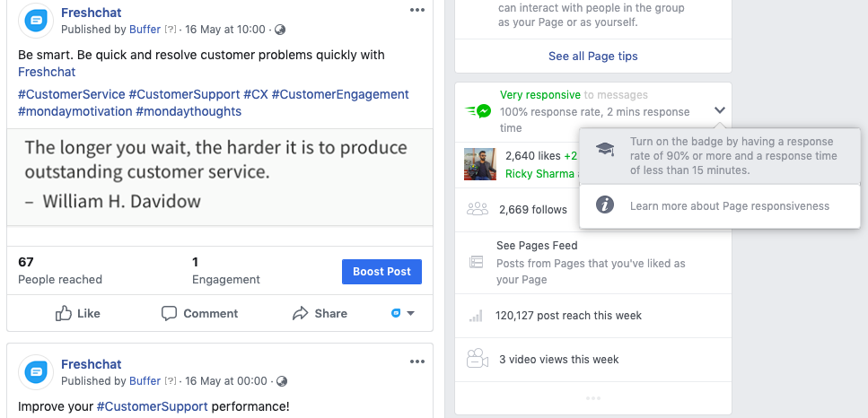Open the 16 May at 00:00 timestamp
Image resolution: width=868 pixels, height=418 pixels.
click(226, 381)
